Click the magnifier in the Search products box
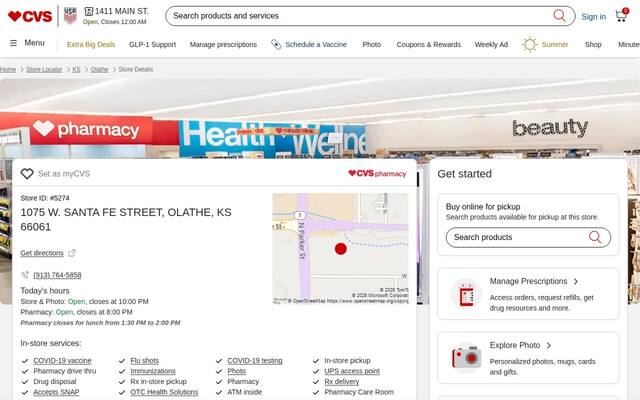 (595, 237)
